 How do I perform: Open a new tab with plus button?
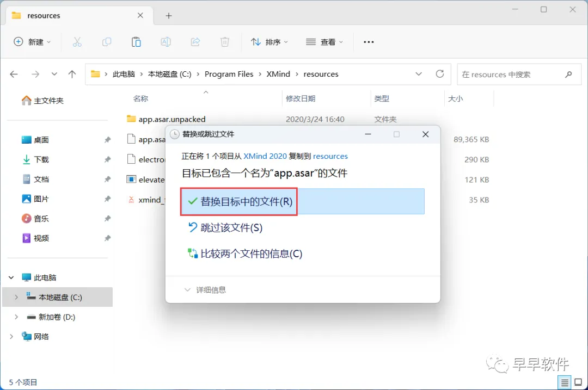click(169, 16)
